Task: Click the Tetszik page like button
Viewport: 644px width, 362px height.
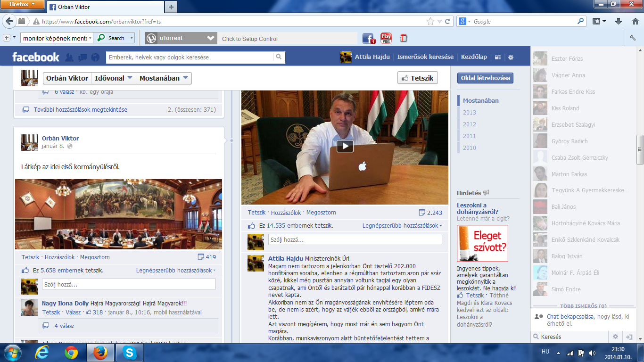Action: 418,78
